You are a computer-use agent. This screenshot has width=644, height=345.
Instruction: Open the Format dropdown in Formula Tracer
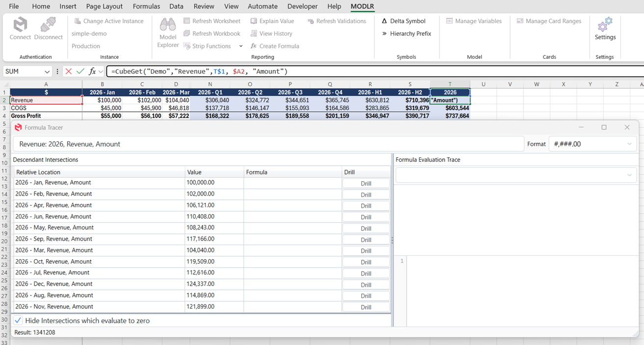click(x=593, y=144)
